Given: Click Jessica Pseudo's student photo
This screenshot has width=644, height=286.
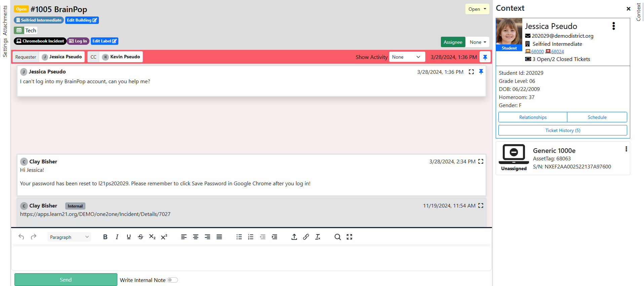Looking at the screenshot, I should click(509, 32).
